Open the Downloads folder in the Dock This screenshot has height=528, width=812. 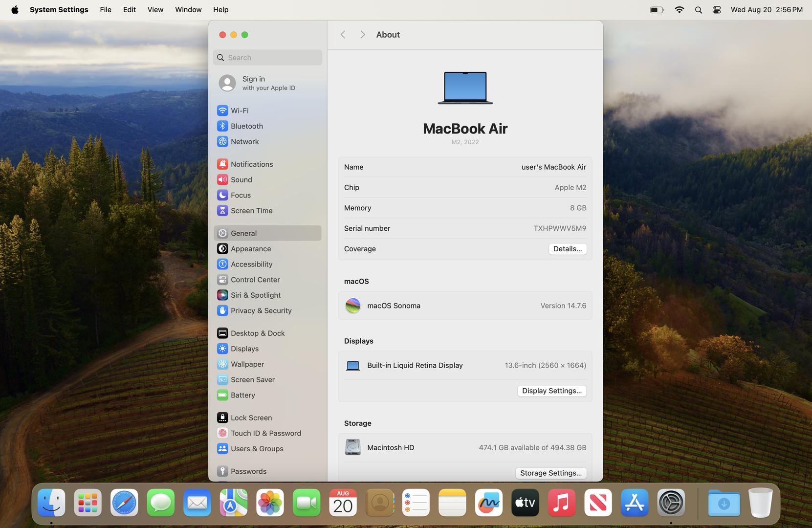(x=724, y=503)
